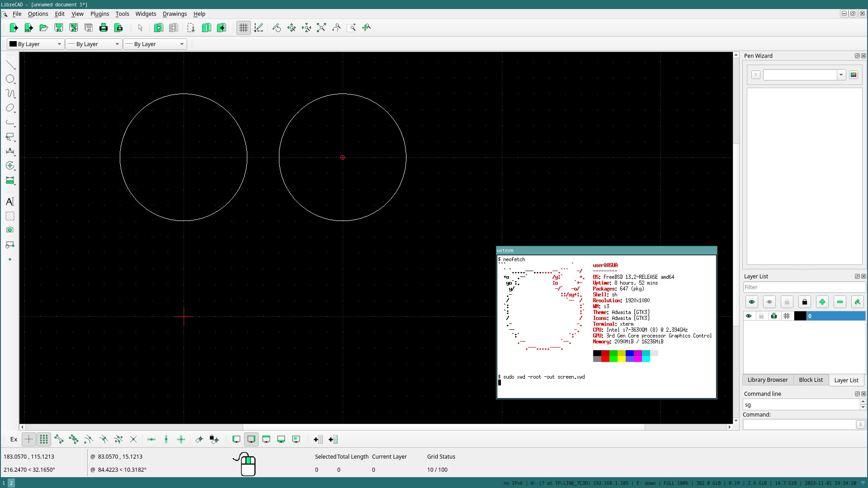Open the Plugins menu
868x488 pixels.
click(x=99, y=14)
